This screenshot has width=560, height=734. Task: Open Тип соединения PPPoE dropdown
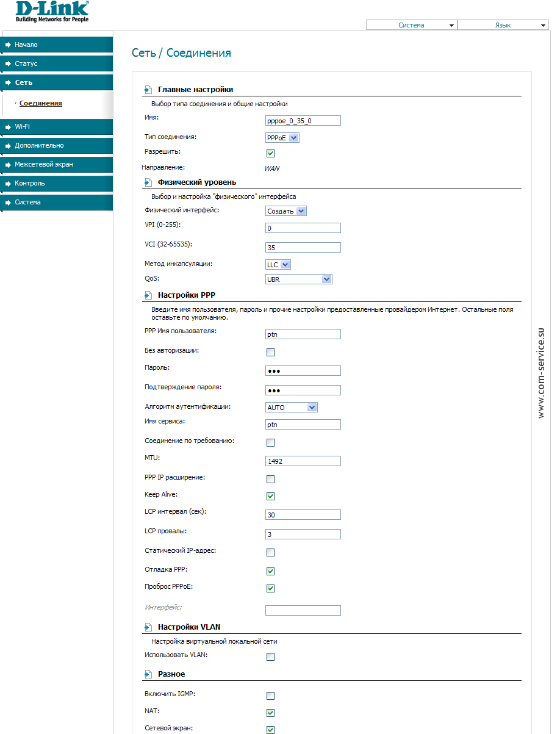click(282, 138)
